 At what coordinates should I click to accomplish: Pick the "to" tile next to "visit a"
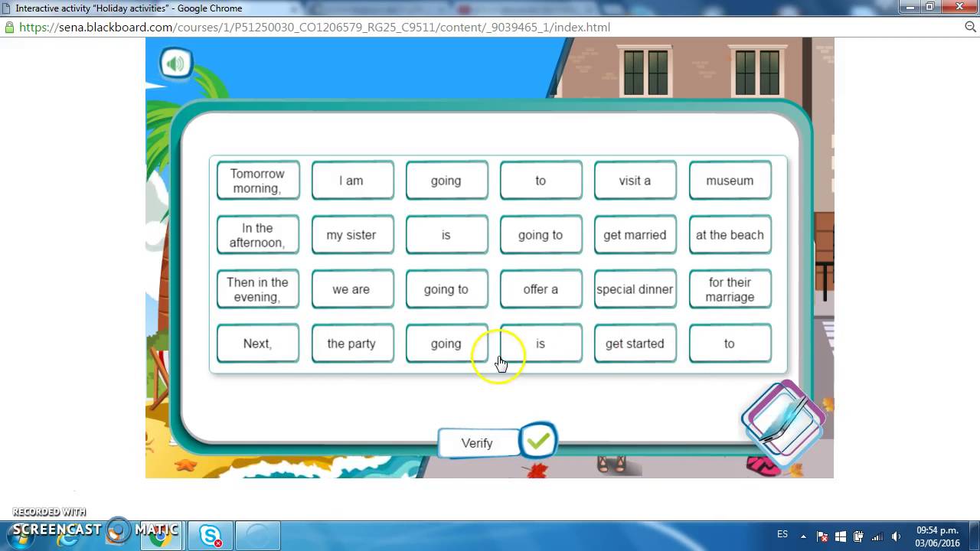click(x=541, y=181)
